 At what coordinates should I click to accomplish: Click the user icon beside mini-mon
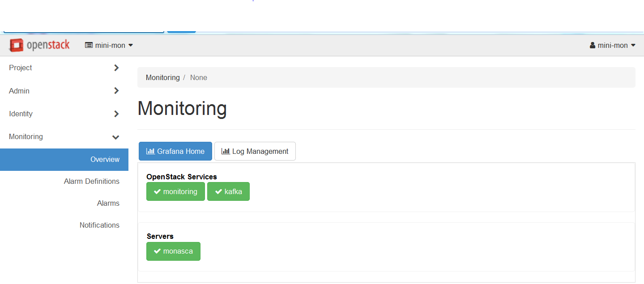593,45
